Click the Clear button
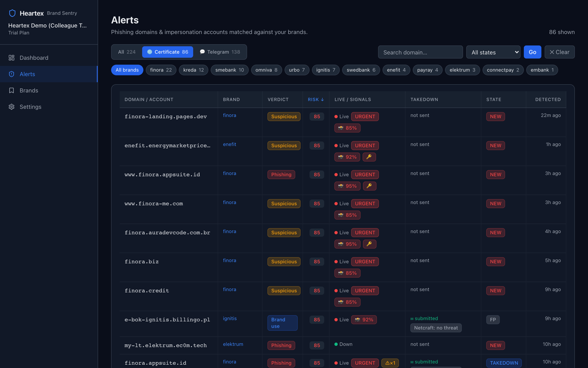The width and height of the screenshot is (588, 368). coord(559,52)
